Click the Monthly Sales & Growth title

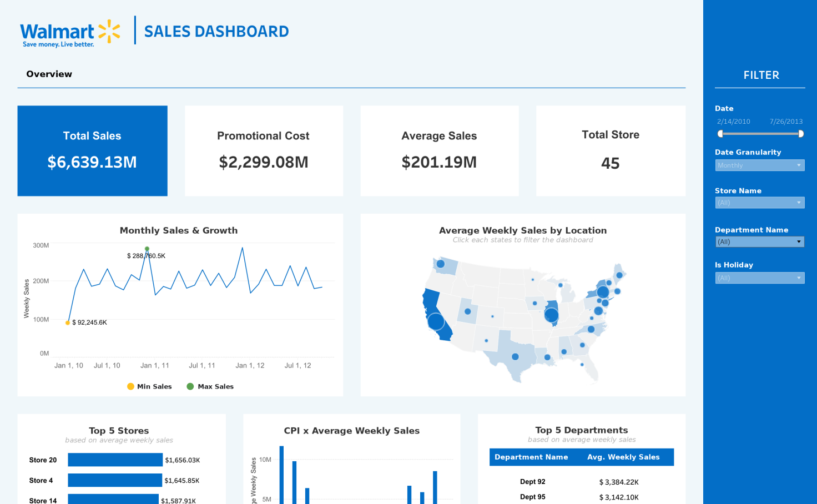coord(179,230)
